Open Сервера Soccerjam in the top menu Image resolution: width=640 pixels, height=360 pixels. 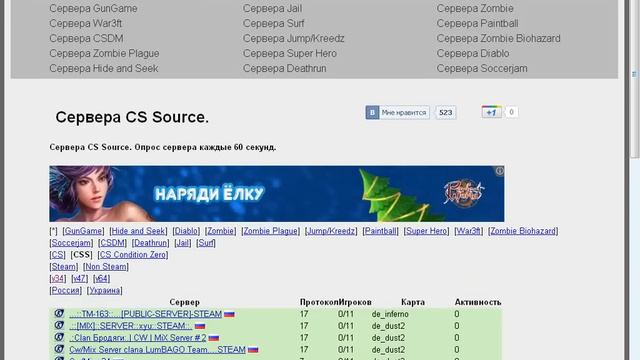[x=482, y=69]
